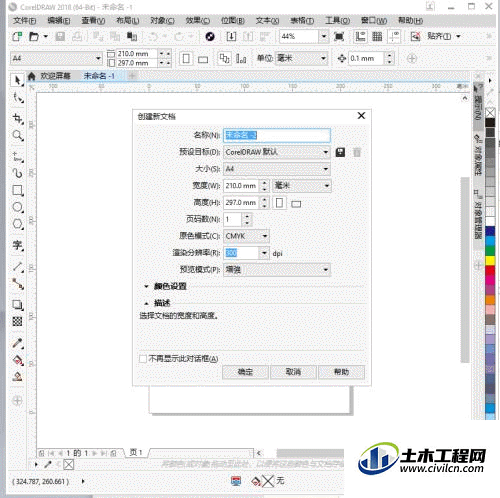Select portrait orientation in dialog

(279, 203)
